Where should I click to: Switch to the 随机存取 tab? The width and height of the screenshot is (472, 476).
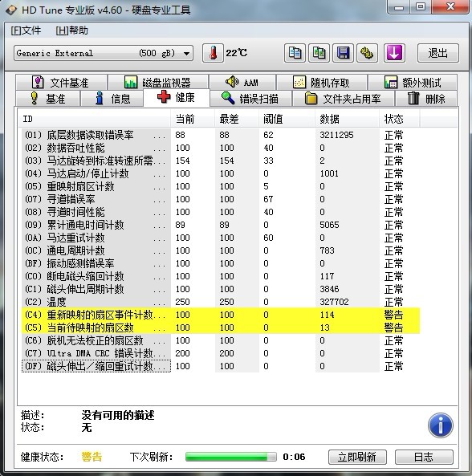click(322, 82)
